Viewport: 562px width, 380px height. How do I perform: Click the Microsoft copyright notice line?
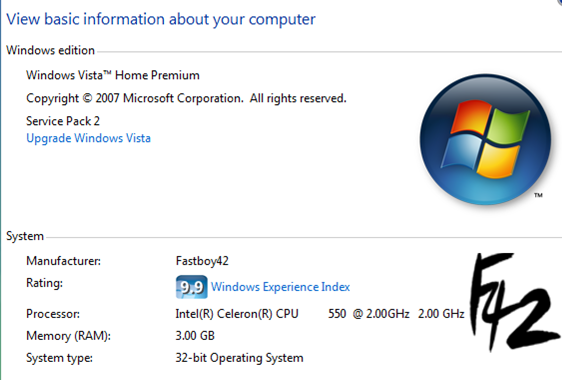(x=186, y=98)
